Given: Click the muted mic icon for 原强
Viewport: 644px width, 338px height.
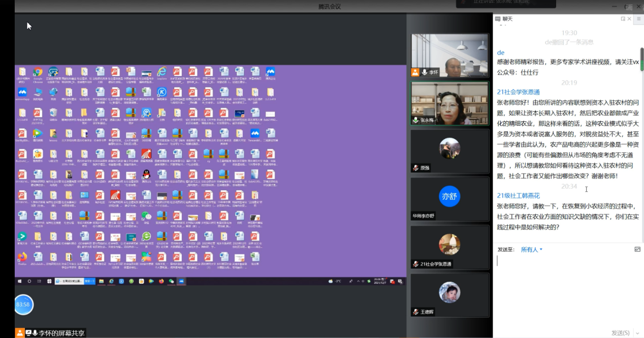Looking at the screenshot, I should click(x=415, y=168).
